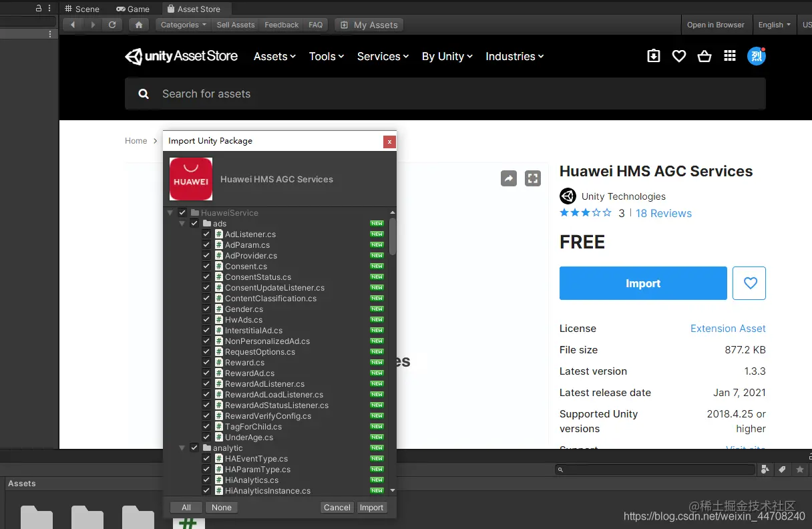Click the Project search by label icon
The height and width of the screenshot is (529, 812).
(783, 470)
